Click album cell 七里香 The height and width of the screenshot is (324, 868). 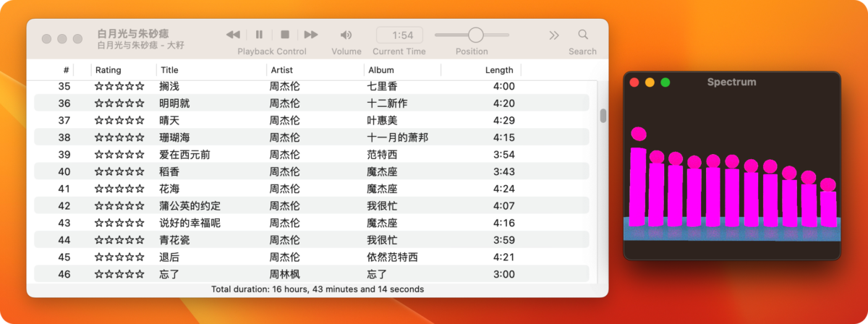[x=383, y=86]
